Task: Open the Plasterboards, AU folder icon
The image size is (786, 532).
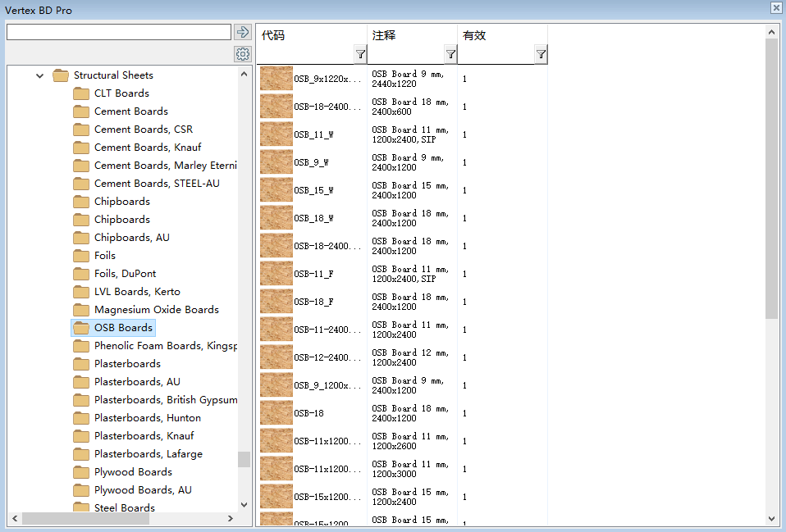Action: [x=81, y=382]
